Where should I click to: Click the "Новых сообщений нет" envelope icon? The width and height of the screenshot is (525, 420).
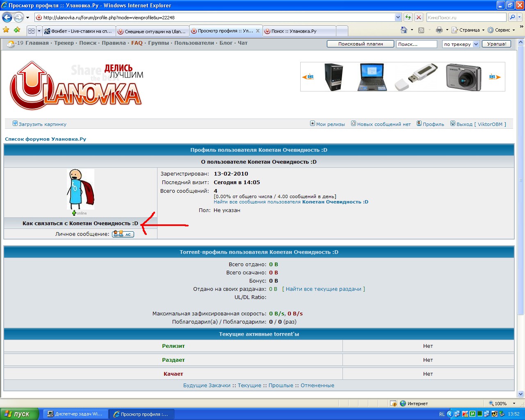(353, 123)
